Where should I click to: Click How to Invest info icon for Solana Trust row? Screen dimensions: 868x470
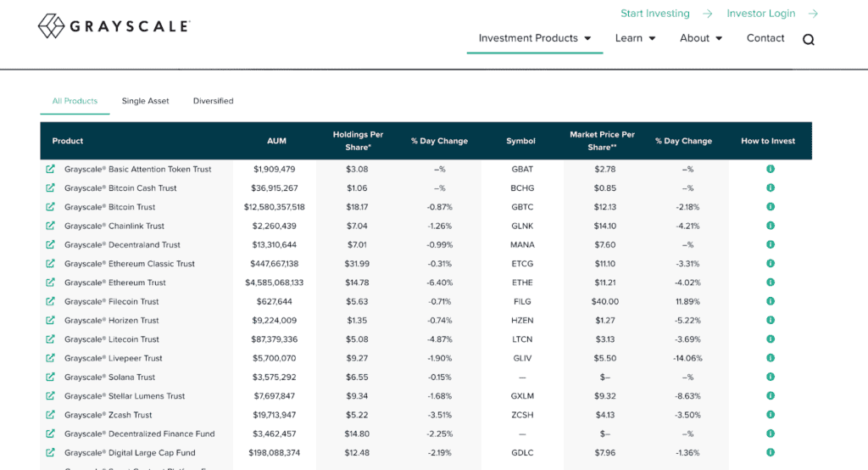click(770, 377)
